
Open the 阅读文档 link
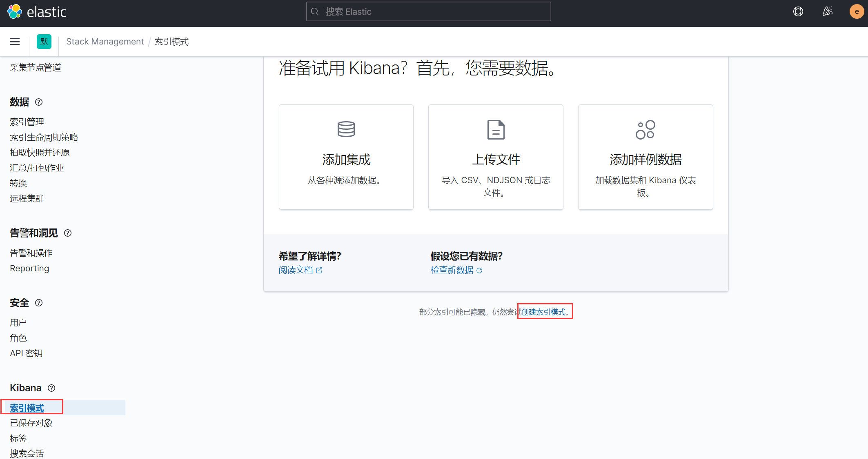pos(296,270)
